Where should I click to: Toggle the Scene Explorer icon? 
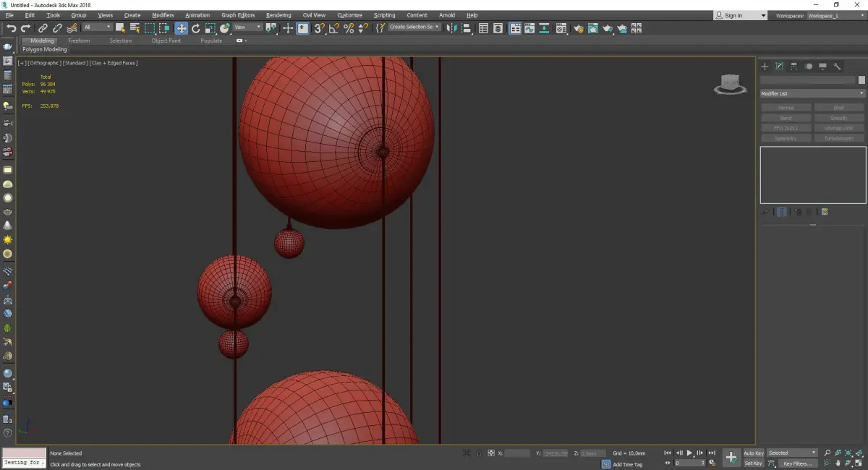point(484,28)
